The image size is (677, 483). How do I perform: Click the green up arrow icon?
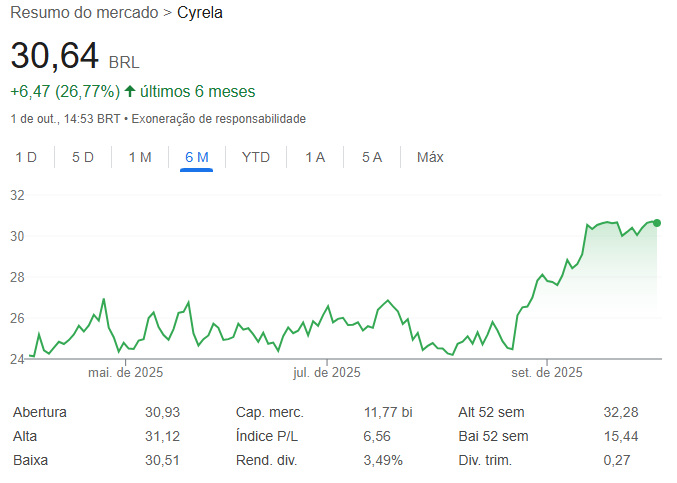click(130, 92)
